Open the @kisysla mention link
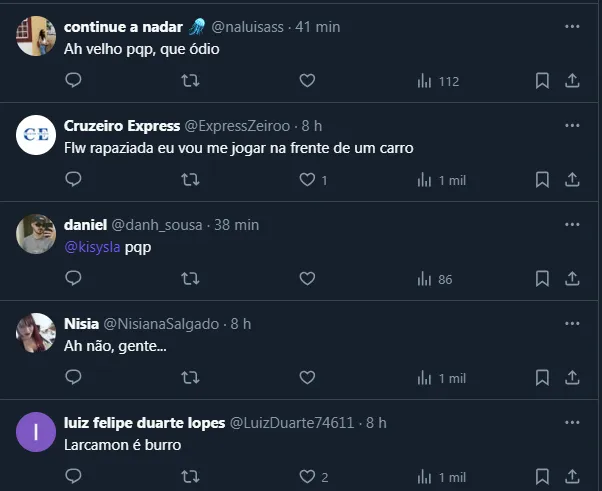The width and height of the screenshot is (602, 491). coord(92,246)
